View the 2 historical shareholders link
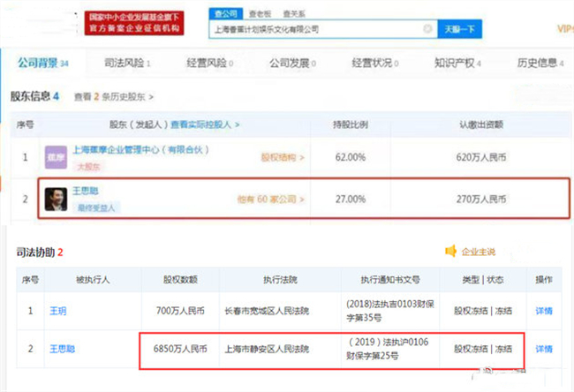 click(x=114, y=97)
